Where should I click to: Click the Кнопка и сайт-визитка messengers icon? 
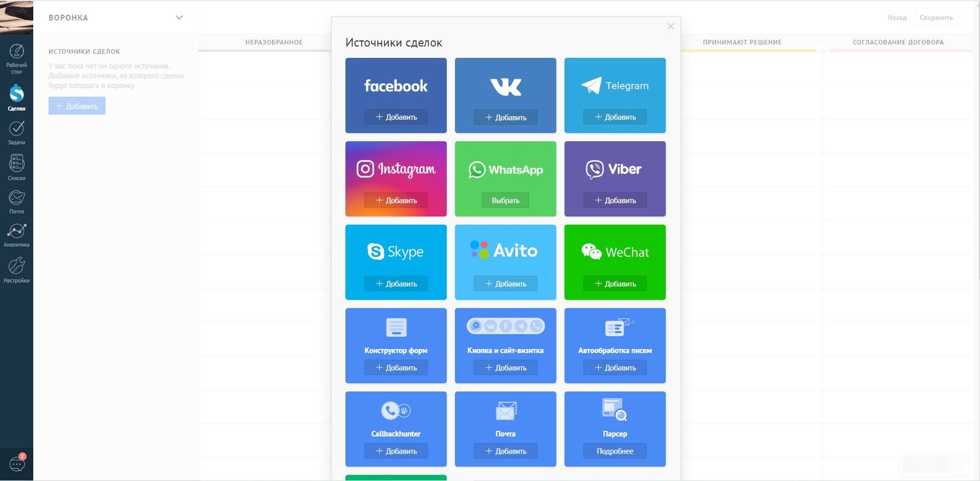[506, 326]
